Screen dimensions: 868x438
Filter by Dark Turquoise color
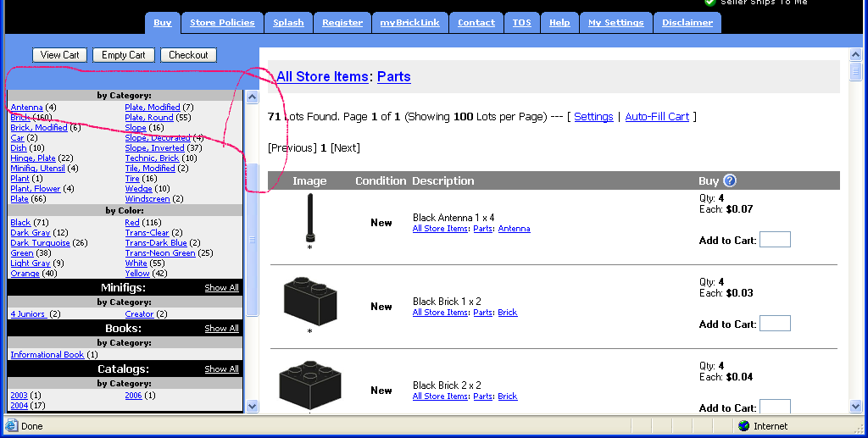(x=41, y=243)
